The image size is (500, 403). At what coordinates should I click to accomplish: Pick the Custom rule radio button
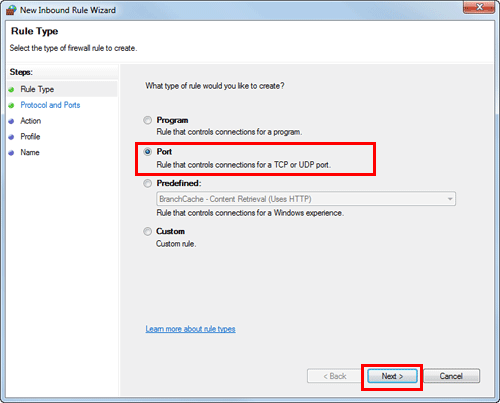[147, 231]
